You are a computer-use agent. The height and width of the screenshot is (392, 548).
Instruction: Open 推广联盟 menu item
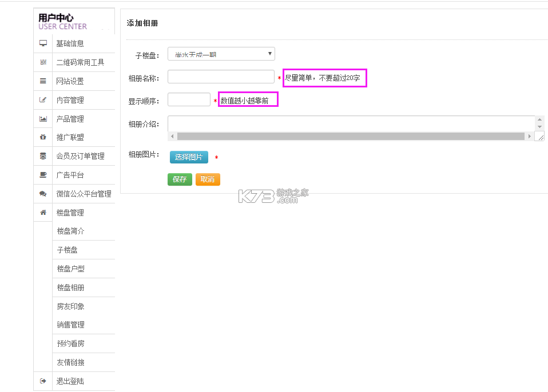coord(70,137)
